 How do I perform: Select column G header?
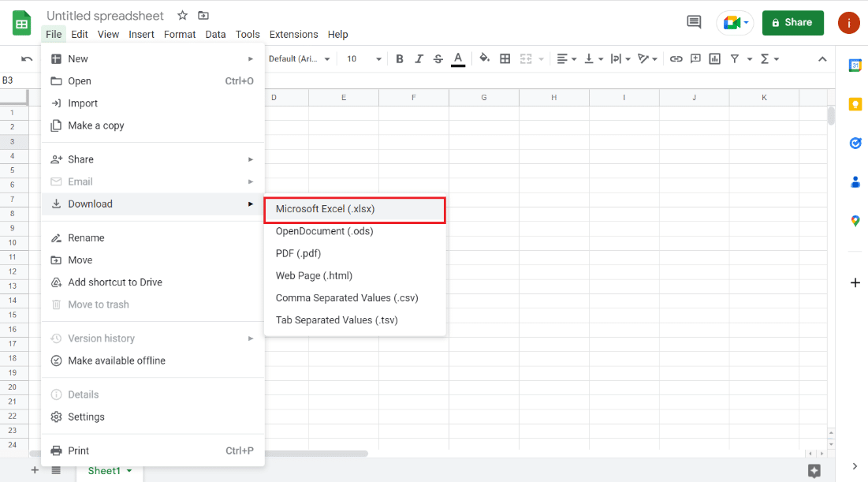click(484, 98)
